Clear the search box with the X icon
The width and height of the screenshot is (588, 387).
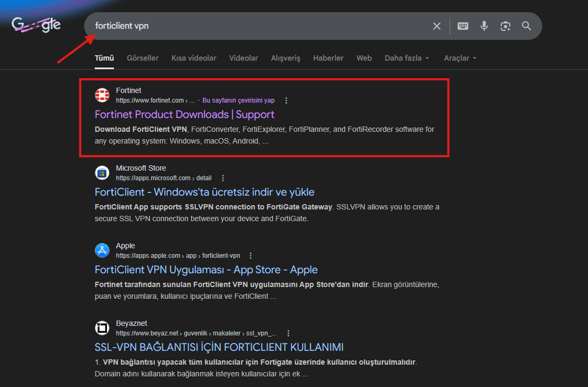(436, 26)
